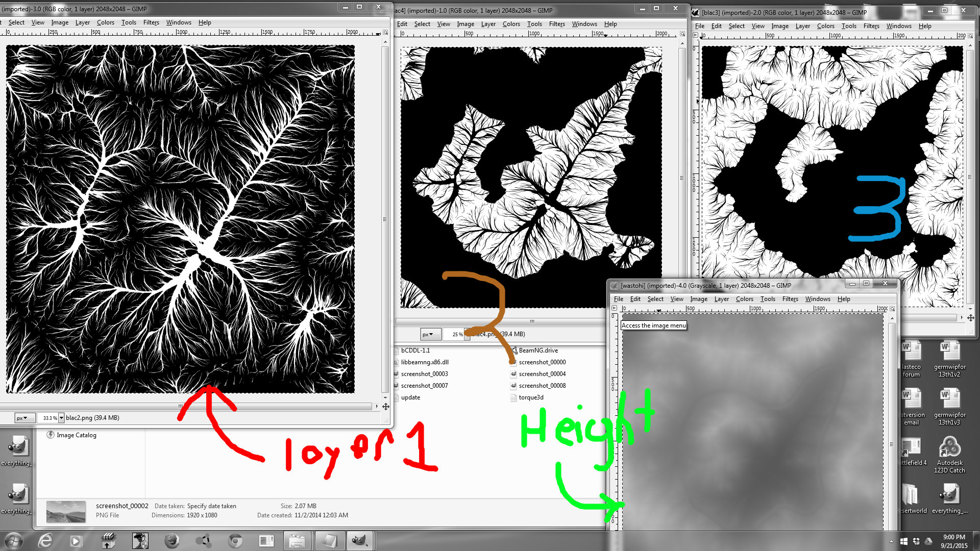Click Specify date taken link
980x551 pixels.
(x=211, y=506)
